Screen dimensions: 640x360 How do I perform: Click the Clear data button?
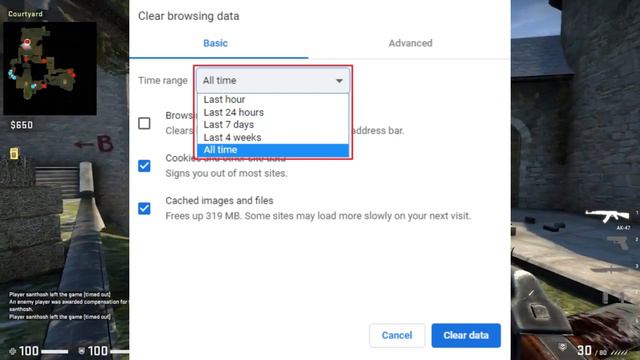coord(466,336)
